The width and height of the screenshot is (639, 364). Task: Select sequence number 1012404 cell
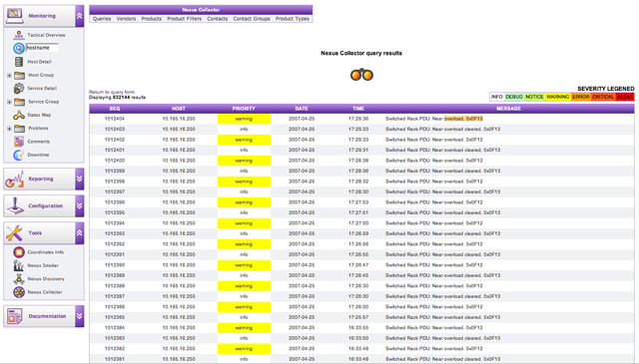[x=115, y=119]
